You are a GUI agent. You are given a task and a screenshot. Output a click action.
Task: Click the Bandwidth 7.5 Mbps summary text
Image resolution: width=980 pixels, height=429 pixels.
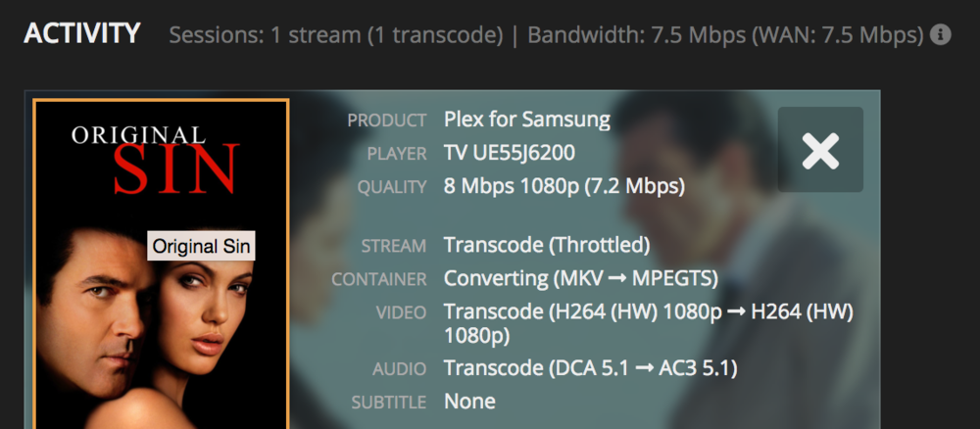725,35
